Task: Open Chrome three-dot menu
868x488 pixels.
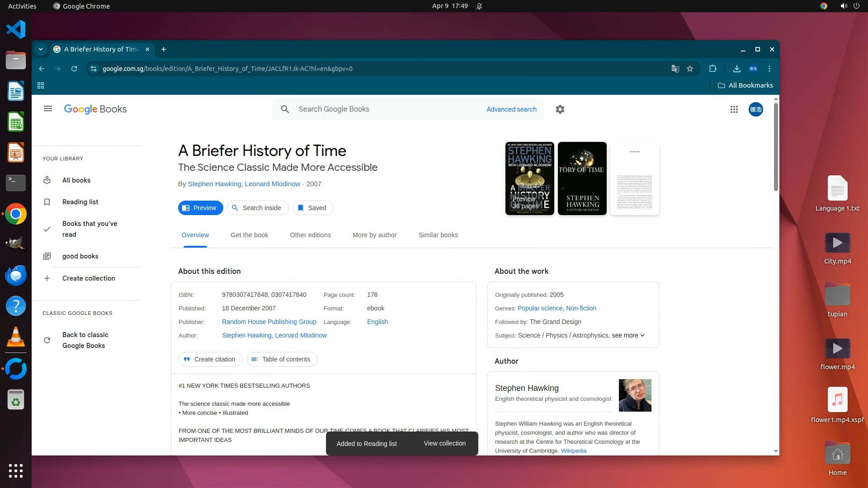Action: pyautogui.click(x=769, y=69)
